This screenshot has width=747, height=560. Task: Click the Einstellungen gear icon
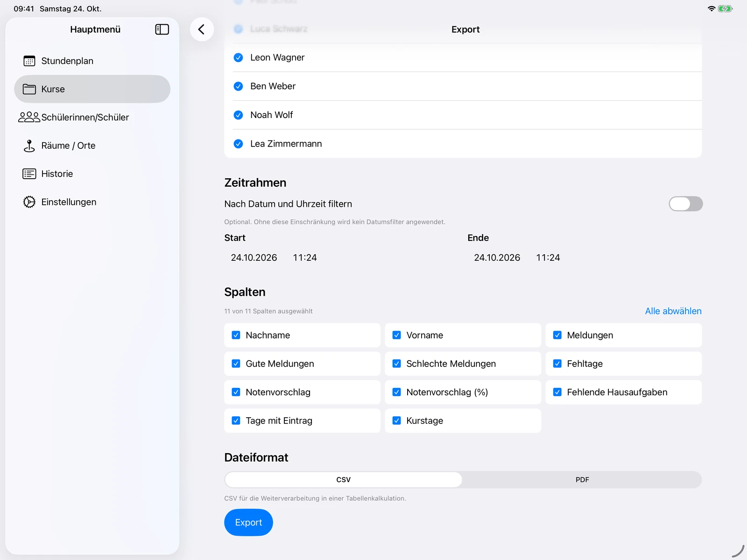point(29,202)
